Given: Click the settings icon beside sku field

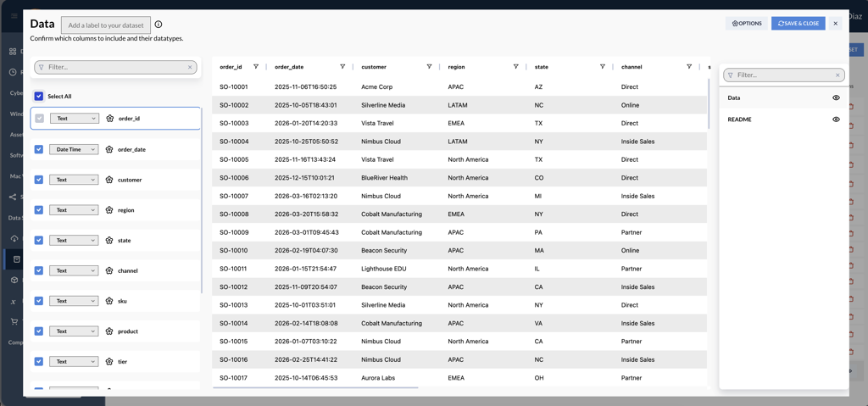Looking at the screenshot, I should tap(109, 301).
